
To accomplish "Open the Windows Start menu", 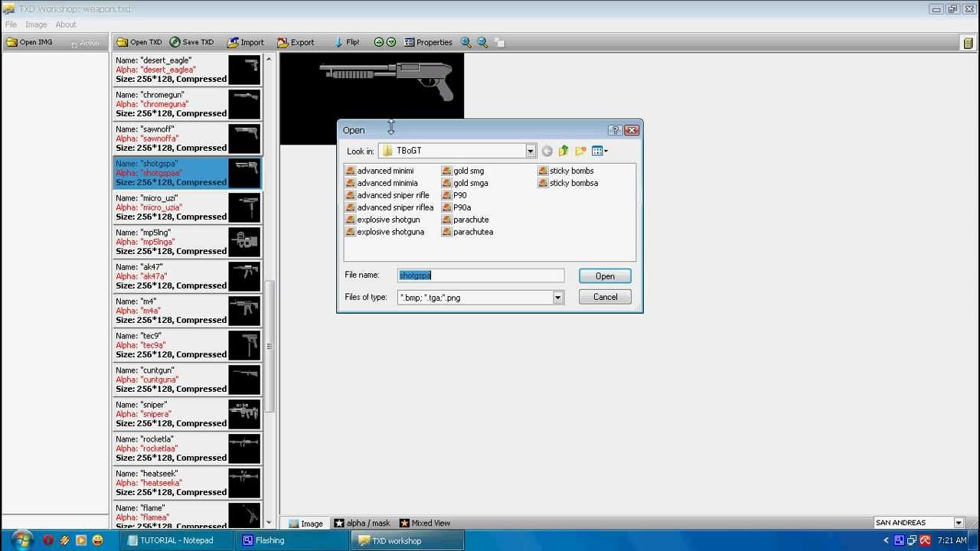I will 21,540.
